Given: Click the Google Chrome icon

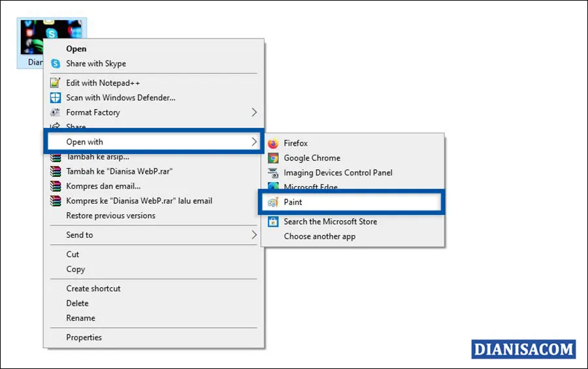Looking at the screenshot, I should [272, 158].
